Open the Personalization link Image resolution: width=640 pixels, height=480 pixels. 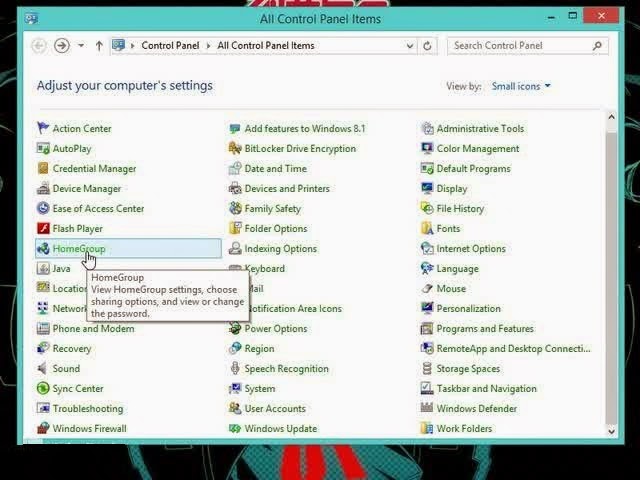click(x=469, y=309)
